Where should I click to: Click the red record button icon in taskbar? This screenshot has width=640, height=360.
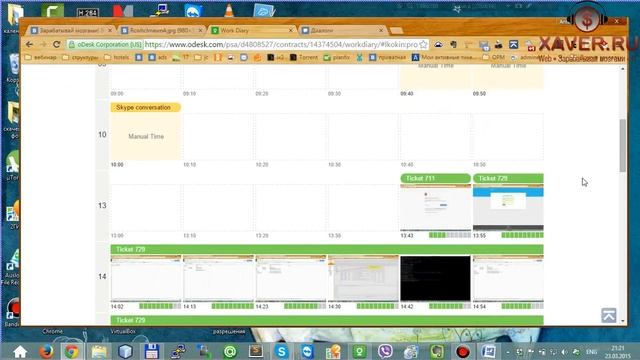click(463, 351)
